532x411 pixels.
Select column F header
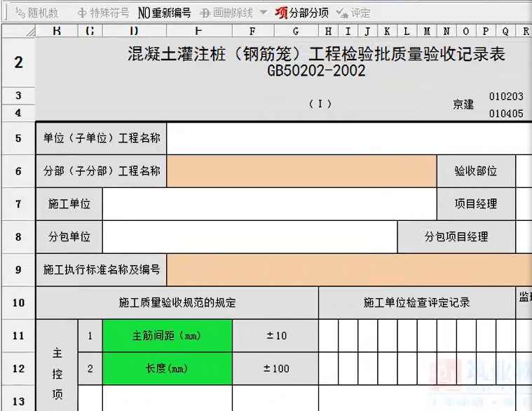(x=252, y=31)
